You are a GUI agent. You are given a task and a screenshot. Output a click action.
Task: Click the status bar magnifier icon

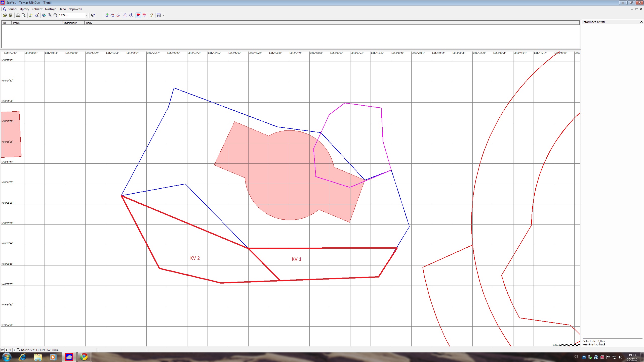pyautogui.click(x=18, y=350)
